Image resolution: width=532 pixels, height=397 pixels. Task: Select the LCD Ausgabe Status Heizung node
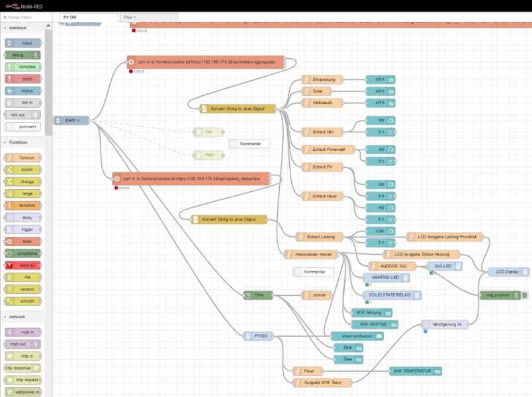(421, 254)
